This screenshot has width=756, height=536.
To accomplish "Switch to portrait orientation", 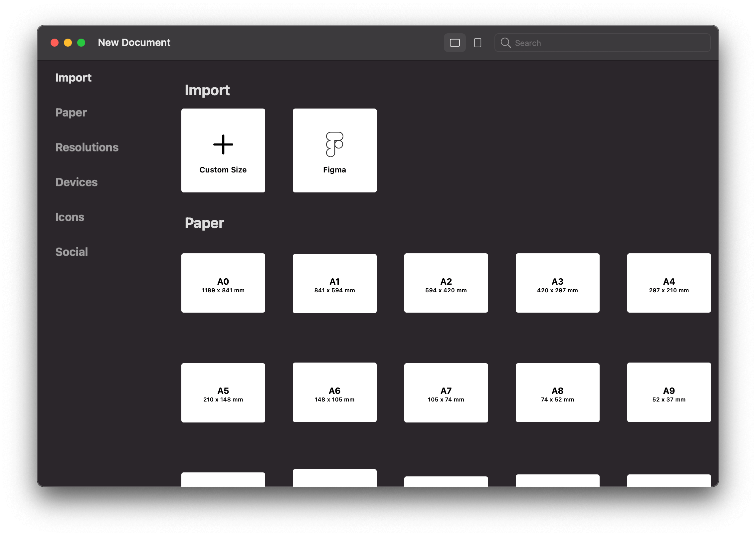I will coord(477,43).
